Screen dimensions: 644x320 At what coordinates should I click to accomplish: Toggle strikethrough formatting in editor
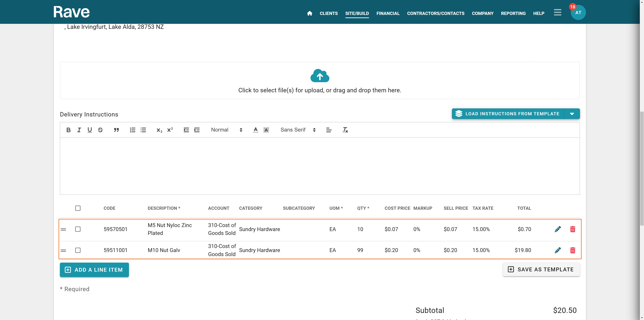point(100,130)
